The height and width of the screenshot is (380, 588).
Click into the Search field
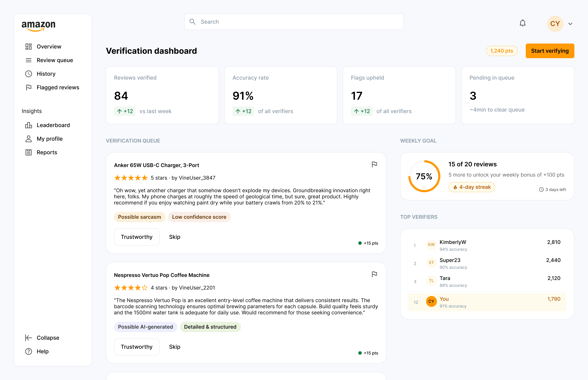pos(294,22)
